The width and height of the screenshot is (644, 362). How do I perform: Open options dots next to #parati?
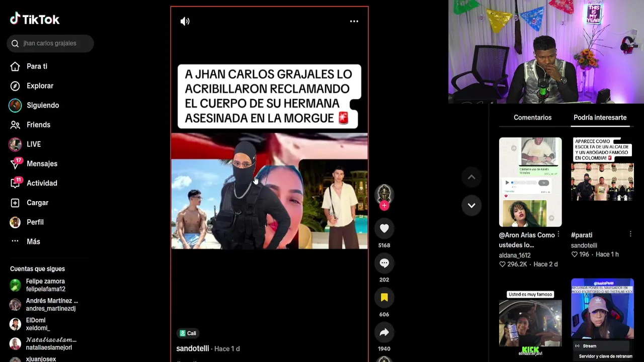click(630, 234)
